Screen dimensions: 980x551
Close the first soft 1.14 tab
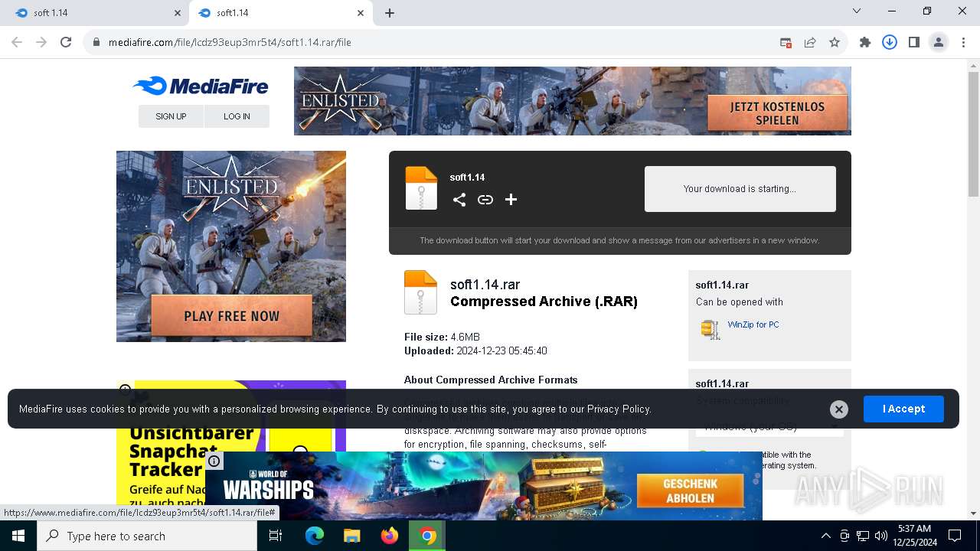click(178, 13)
